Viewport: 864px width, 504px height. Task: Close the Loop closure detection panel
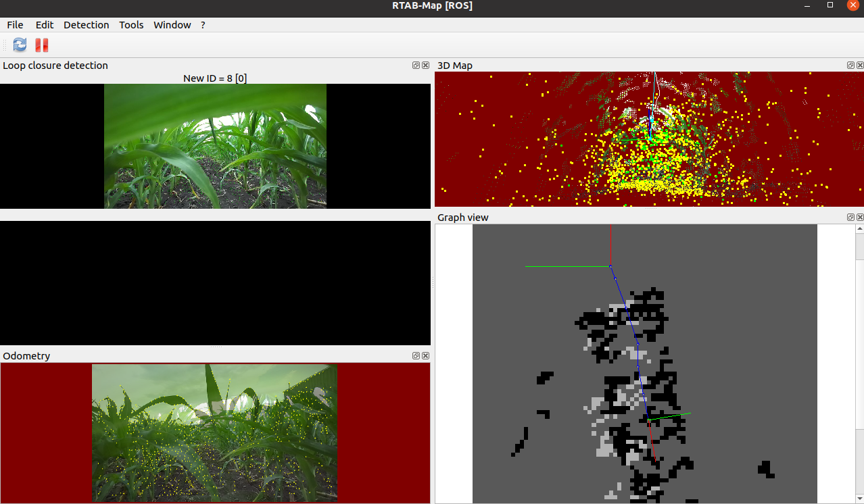coord(425,66)
